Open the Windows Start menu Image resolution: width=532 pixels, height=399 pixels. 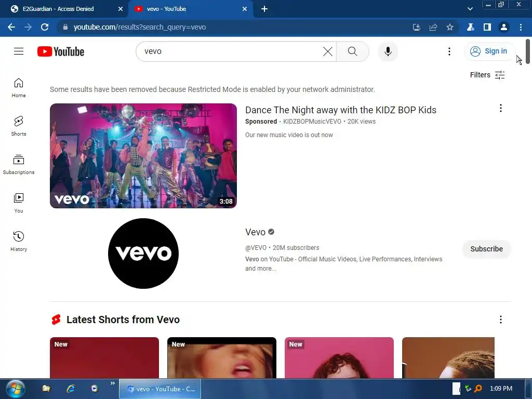[x=15, y=389]
